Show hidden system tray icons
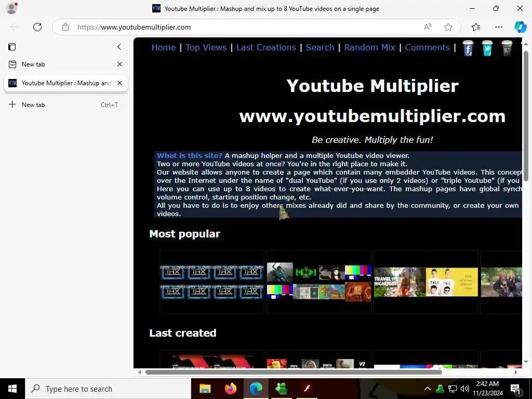 tap(428, 389)
